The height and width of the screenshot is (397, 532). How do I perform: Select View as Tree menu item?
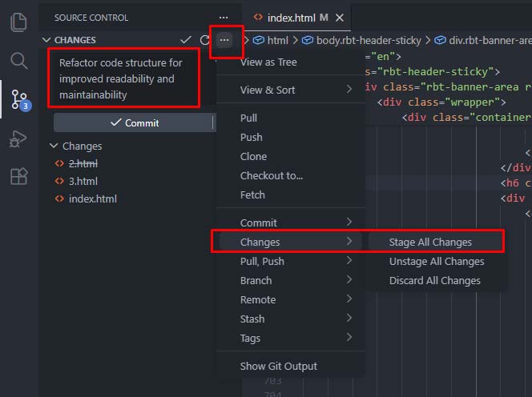pyautogui.click(x=291, y=62)
